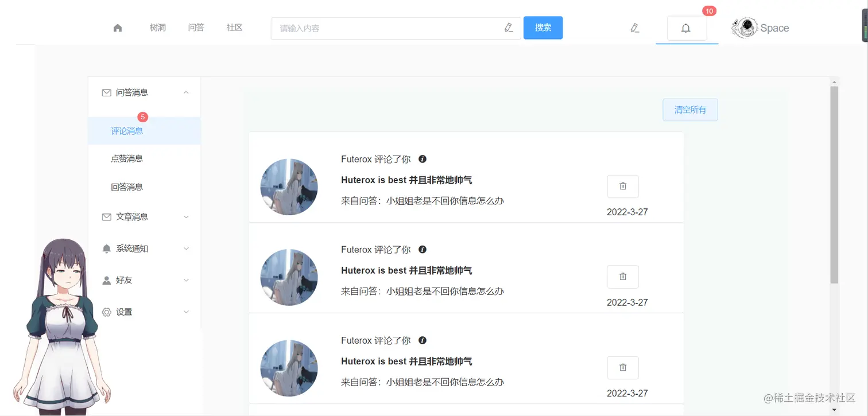Click the envelope icon beside 问答消息
This screenshot has width=868, height=416.
click(x=106, y=92)
